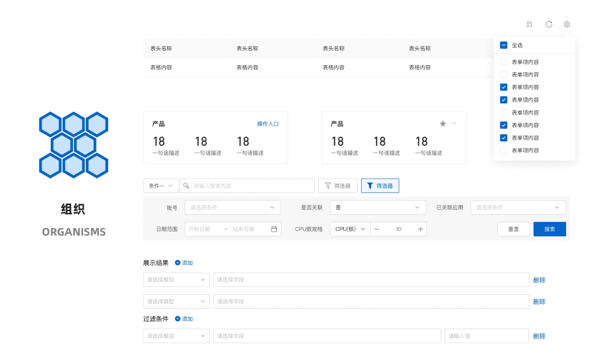Click the magnifier icon in the search box

click(186, 186)
